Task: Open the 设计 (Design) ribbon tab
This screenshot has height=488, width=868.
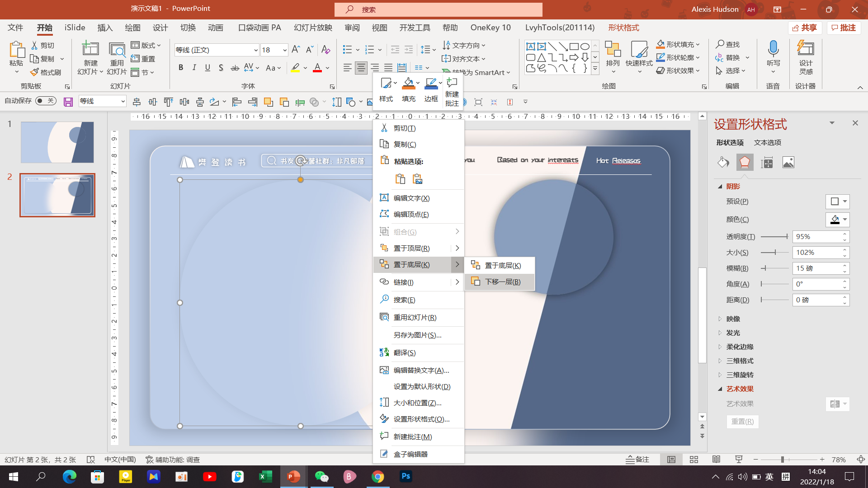Action: click(160, 28)
